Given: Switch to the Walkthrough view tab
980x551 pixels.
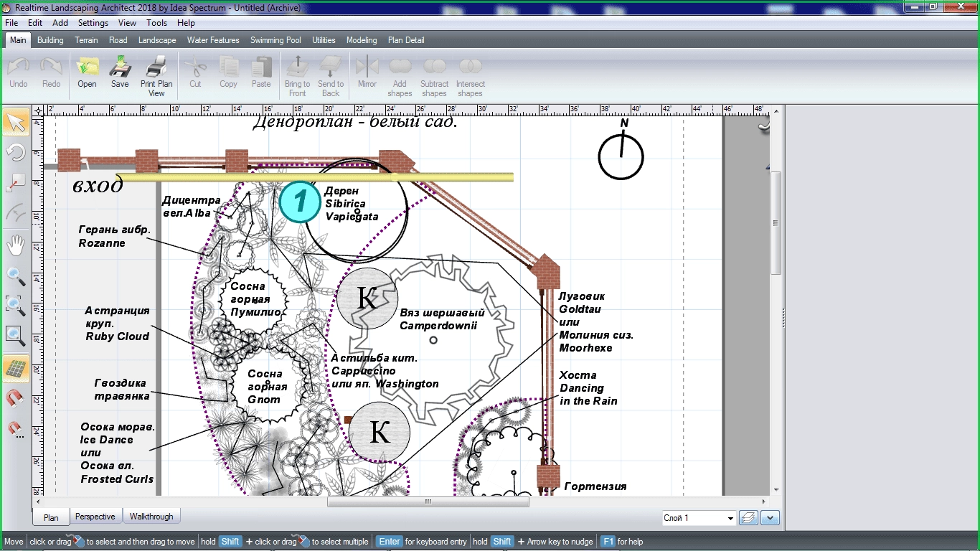Looking at the screenshot, I should point(151,517).
